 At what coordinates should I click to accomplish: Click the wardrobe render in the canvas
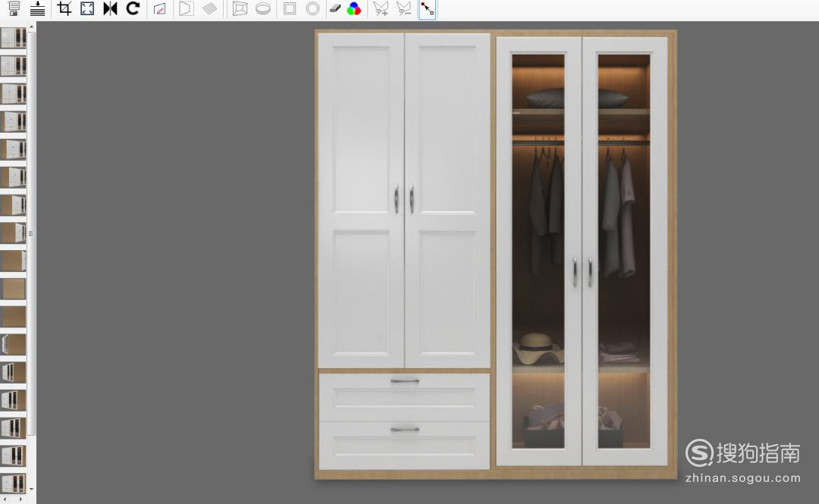[496, 255]
